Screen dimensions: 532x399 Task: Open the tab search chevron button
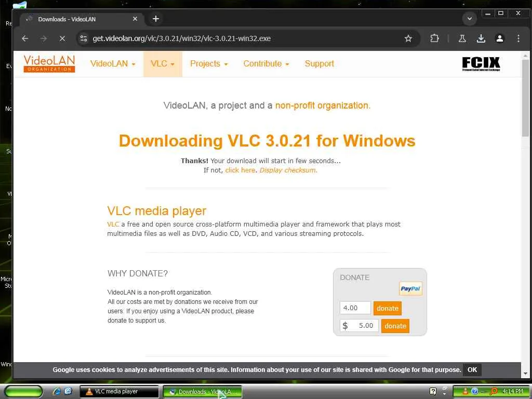[470, 19]
